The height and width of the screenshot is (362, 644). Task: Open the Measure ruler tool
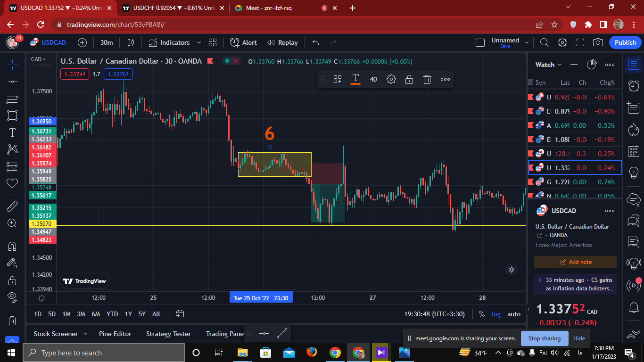click(x=12, y=206)
